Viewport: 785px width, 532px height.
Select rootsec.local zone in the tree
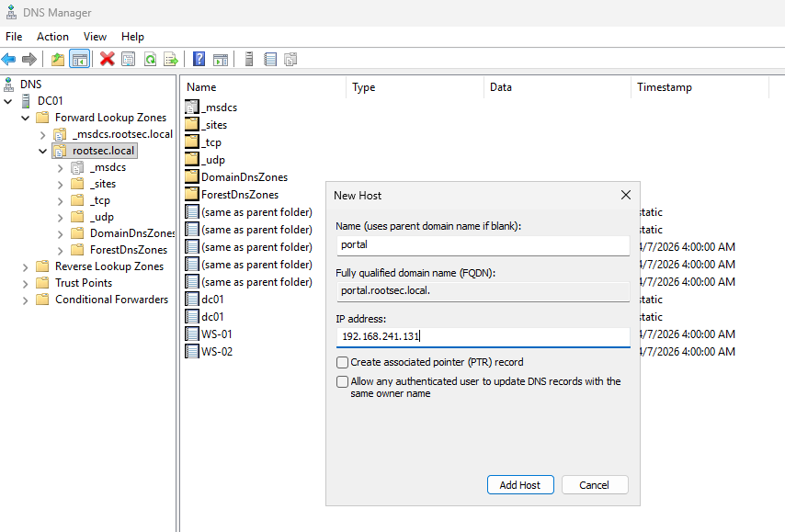(x=94, y=151)
